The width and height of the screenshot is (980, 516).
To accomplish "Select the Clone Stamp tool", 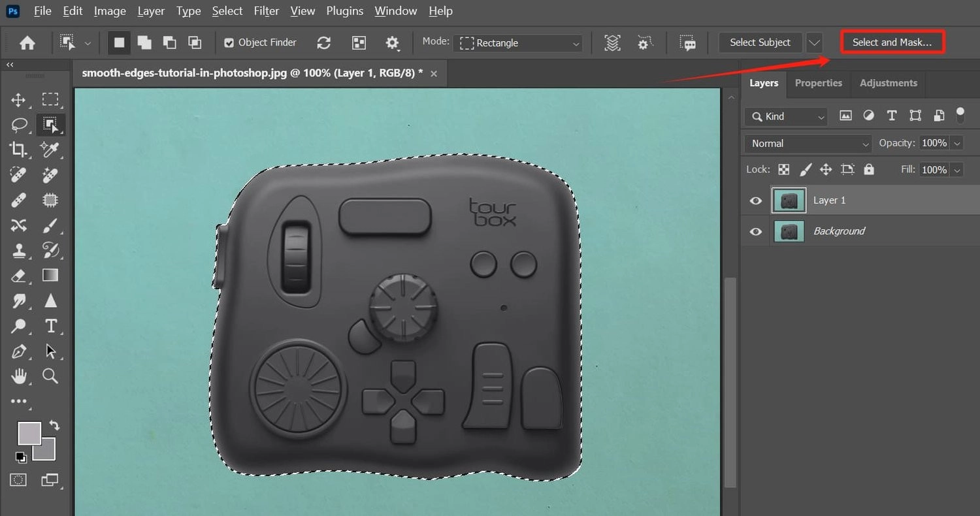I will (x=18, y=250).
